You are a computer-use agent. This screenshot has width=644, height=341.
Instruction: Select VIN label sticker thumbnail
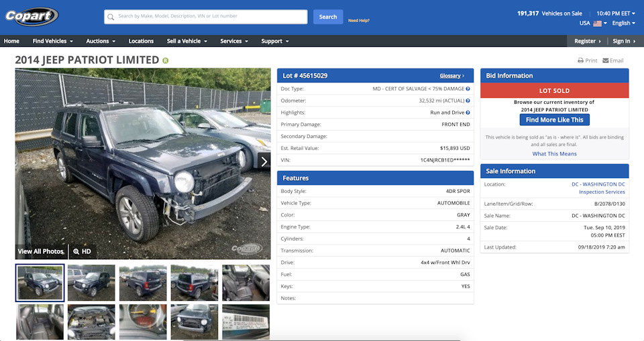[246, 322]
